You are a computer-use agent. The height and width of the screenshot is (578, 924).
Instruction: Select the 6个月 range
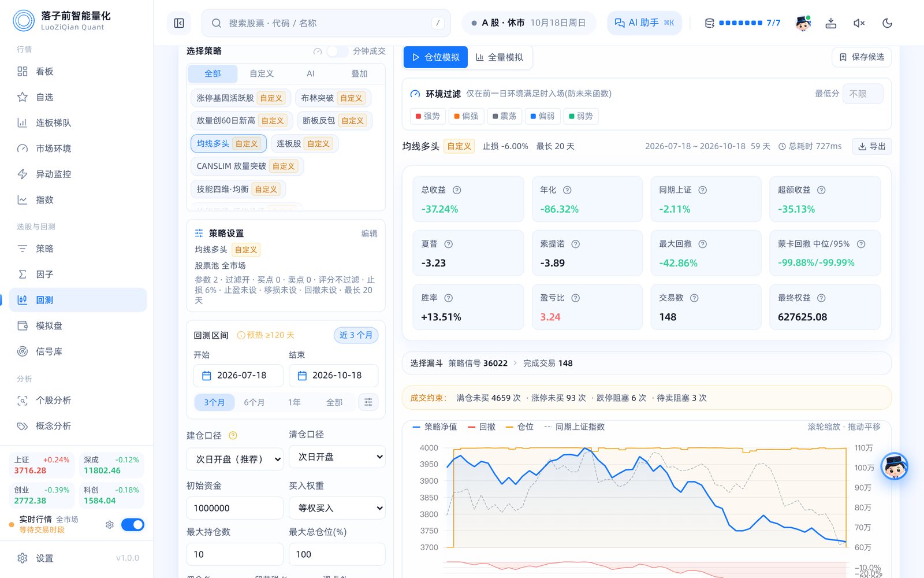(x=254, y=402)
